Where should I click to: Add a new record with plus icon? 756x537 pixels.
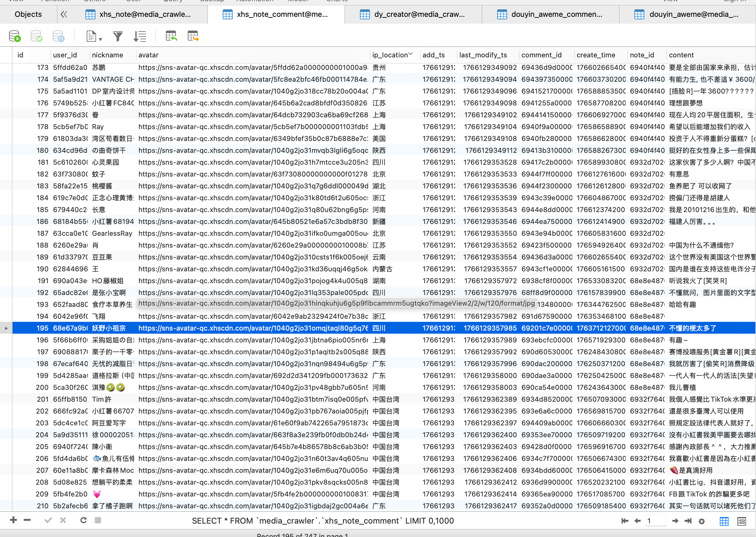(13, 520)
